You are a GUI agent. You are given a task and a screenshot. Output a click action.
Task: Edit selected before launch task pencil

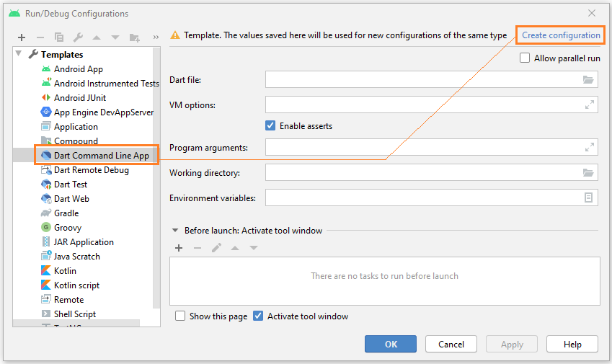(216, 248)
